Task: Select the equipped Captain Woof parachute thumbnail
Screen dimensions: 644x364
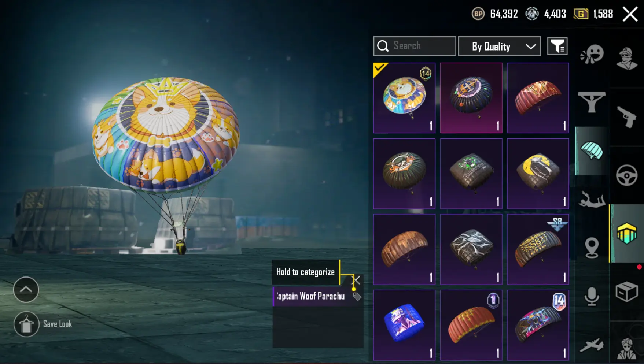Action: tap(404, 98)
